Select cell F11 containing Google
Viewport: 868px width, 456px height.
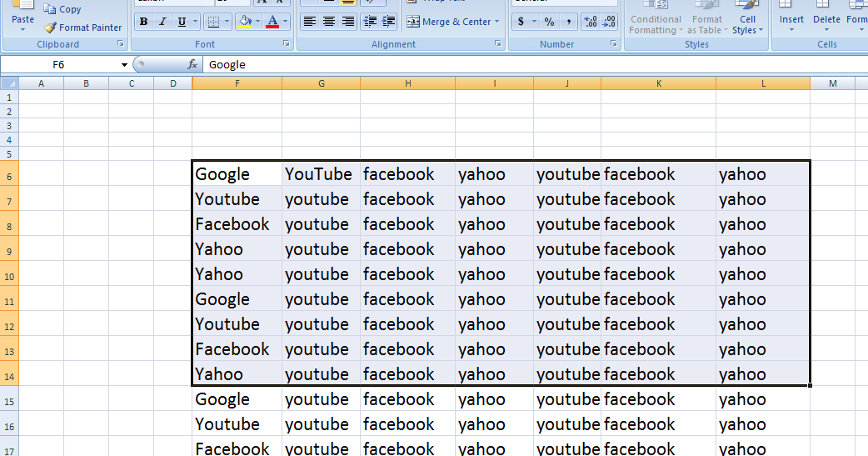coord(237,299)
